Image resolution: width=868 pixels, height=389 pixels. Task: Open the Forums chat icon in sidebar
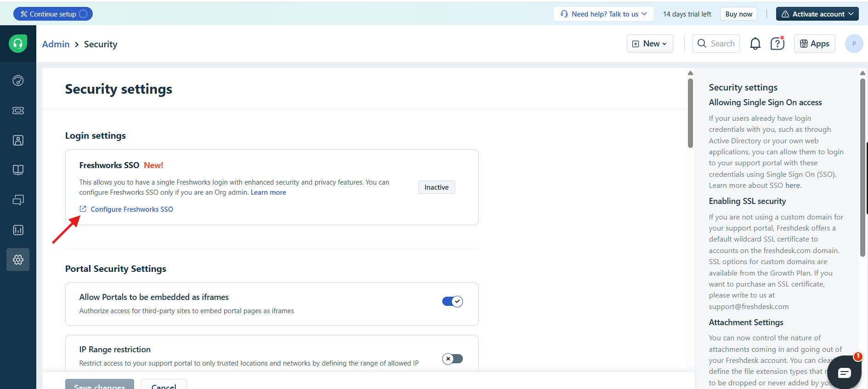click(x=18, y=200)
